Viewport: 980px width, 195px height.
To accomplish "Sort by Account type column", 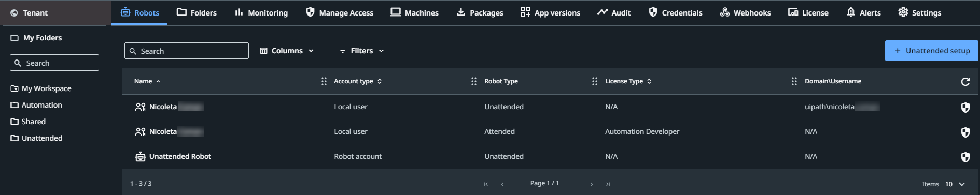I will point(358,81).
